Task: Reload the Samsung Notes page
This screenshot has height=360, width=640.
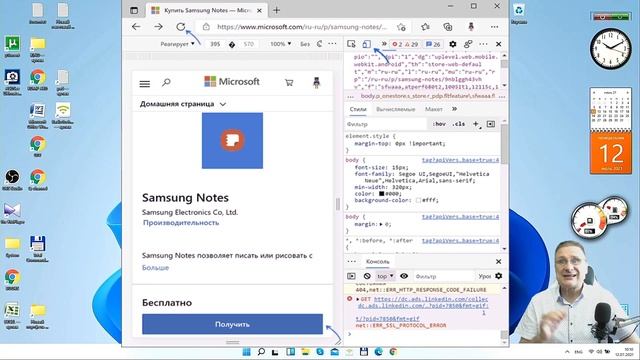Action: pos(180,27)
